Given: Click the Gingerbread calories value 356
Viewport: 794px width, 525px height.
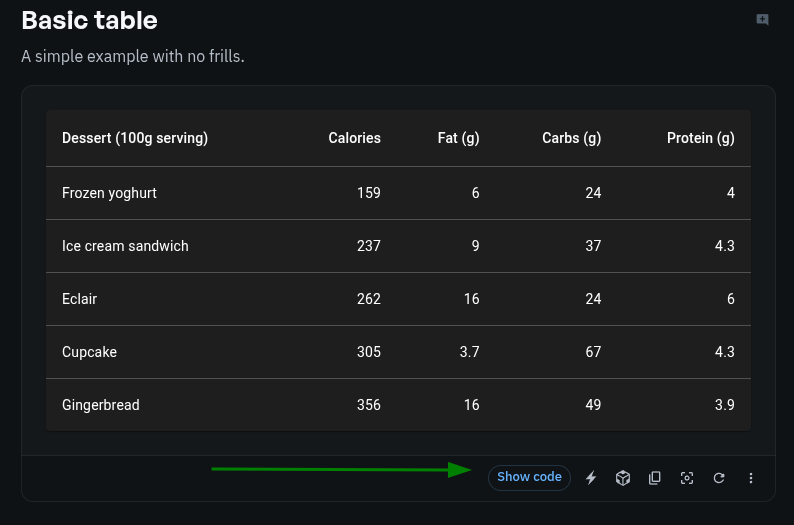Looking at the screenshot, I should (x=368, y=405).
